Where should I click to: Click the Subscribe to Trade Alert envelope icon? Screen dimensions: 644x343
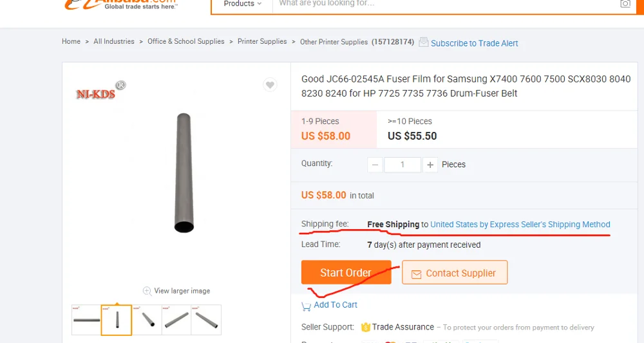424,42
